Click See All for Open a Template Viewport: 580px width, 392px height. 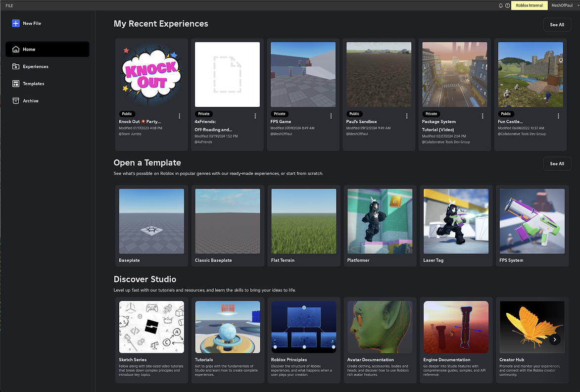coord(557,163)
